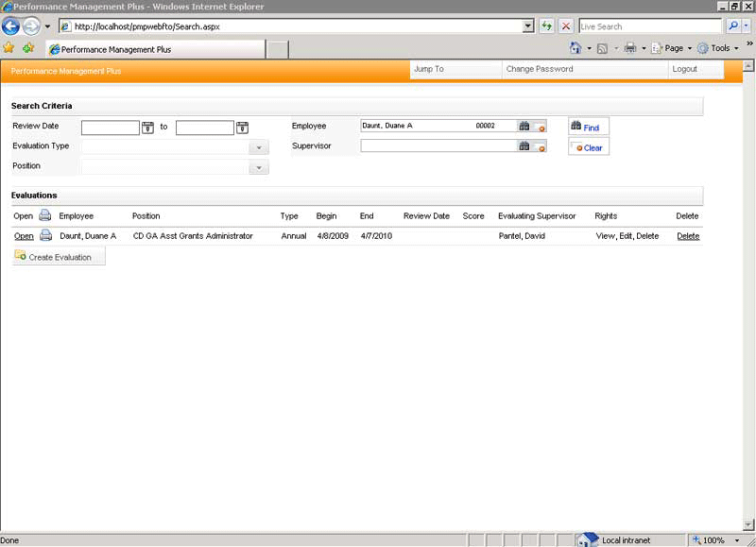Open Daunt, Duane A evaluation link
The height and width of the screenshot is (547, 756).
[x=24, y=236]
